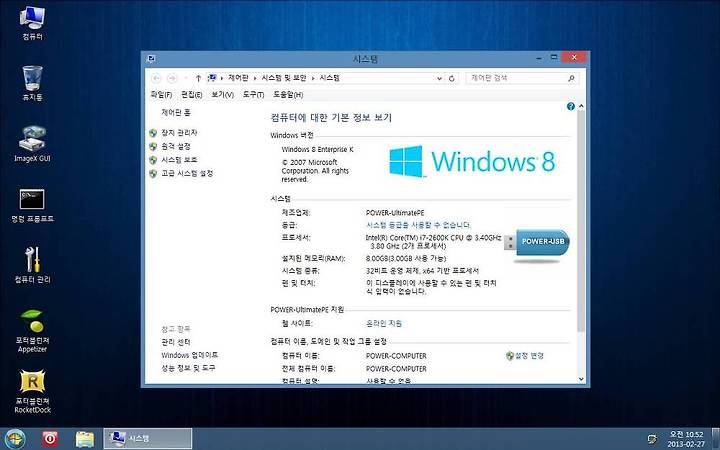
Task: Open file explorer folder icon on taskbar
Action: pyautogui.click(x=85, y=439)
